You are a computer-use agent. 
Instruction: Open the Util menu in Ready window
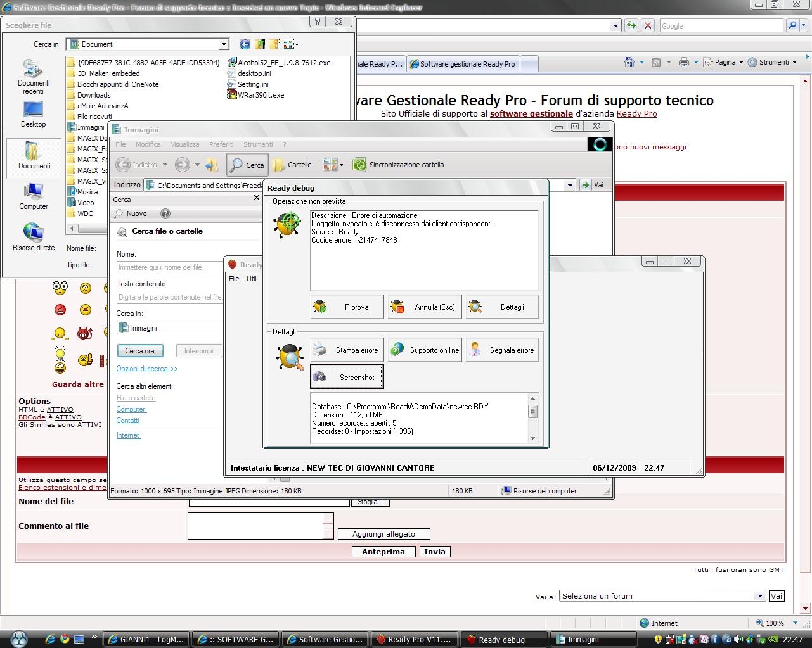252,279
